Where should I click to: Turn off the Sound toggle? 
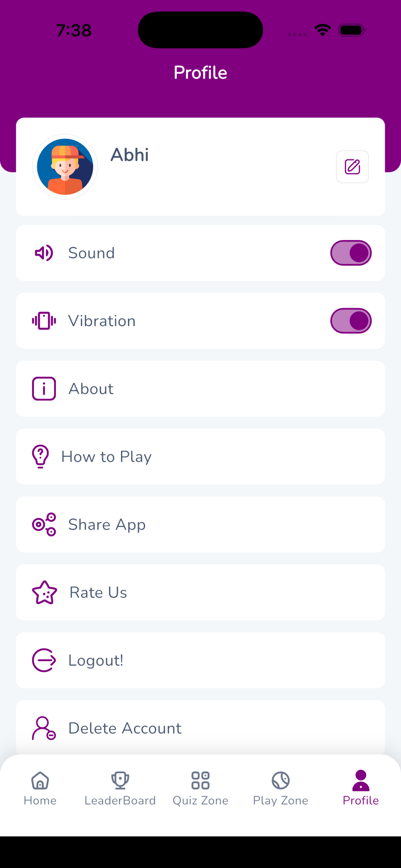coord(351,253)
